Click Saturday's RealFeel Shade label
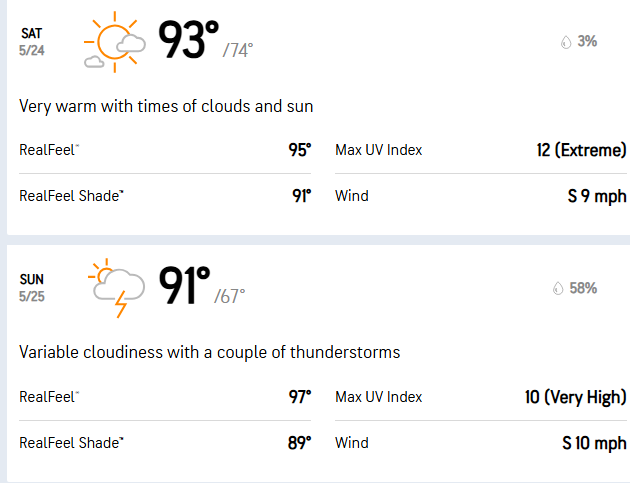 click(x=71, y=196)
